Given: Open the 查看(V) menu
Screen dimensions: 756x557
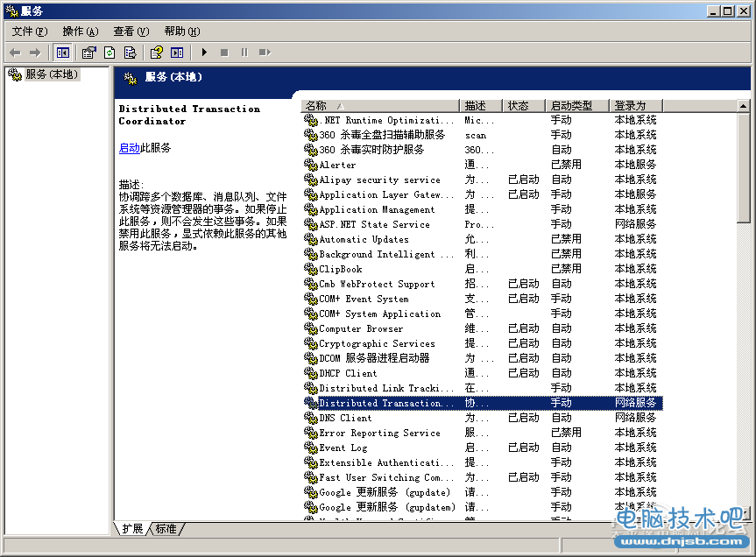Looking at the screenshot, I should [x=131, y=32].
